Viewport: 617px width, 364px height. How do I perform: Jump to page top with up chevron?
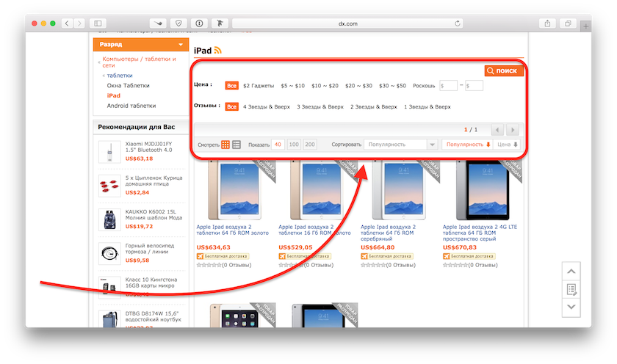tap(571, 272)
